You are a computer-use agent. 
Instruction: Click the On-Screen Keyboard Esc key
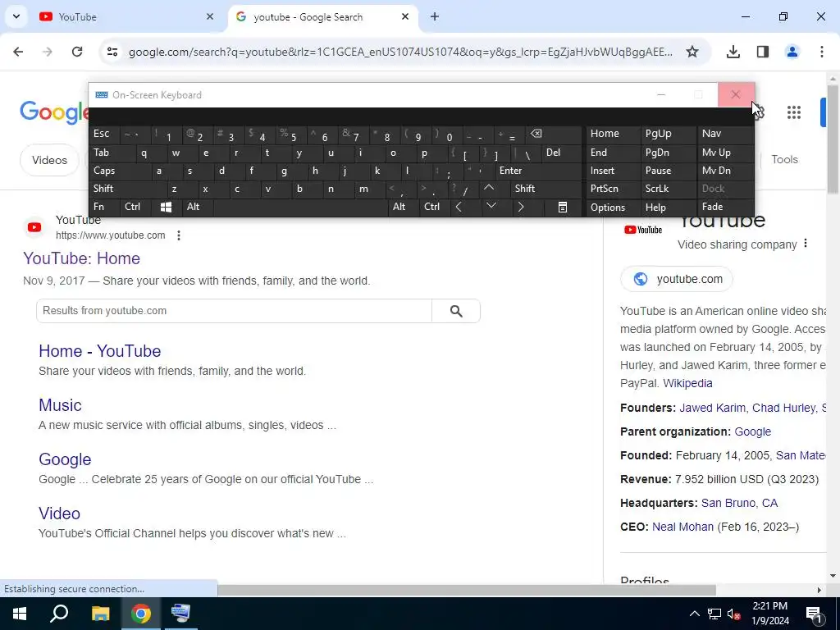click(104, 134)
